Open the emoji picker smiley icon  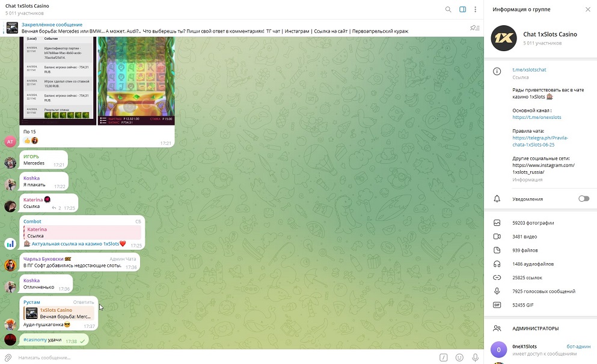459,357
